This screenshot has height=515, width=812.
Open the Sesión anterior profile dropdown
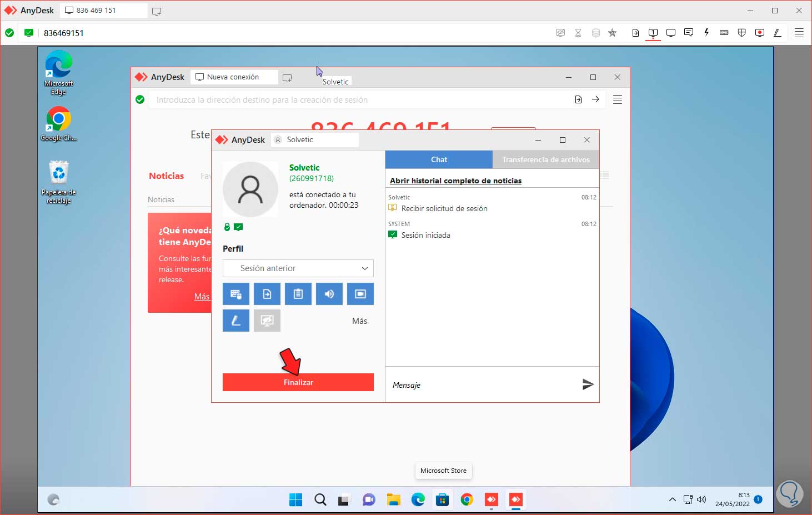click(x=298, y=268)
